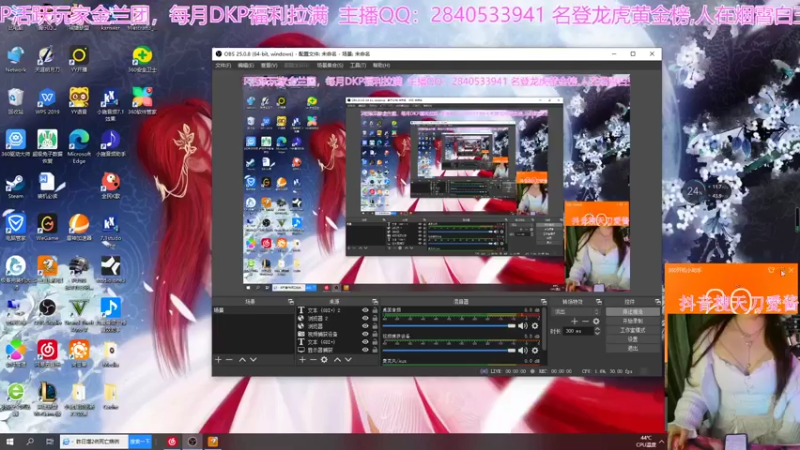Click the add source plus icon
Viewport: 800px width, 450px height.
pos(302,360)
